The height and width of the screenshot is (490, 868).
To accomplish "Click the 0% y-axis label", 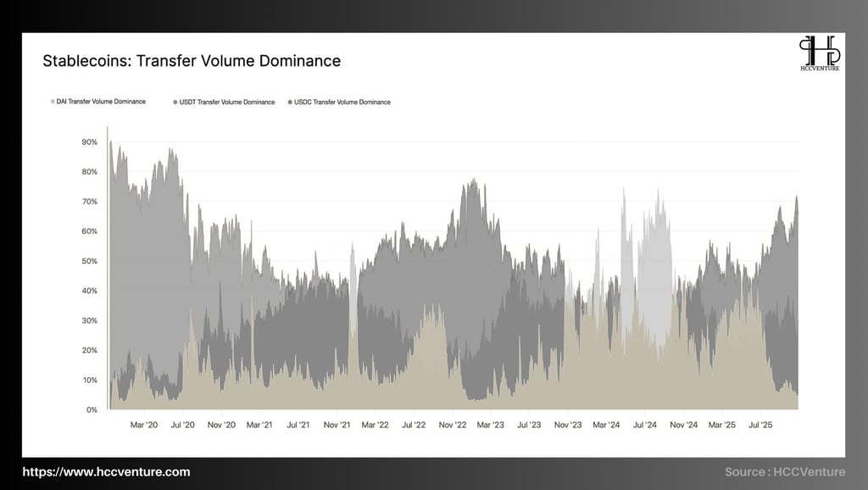I will pos(92,410).
